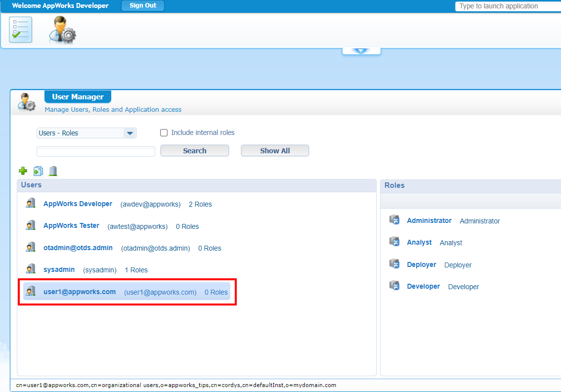Click the user search text field
The image size is (561, 392).
96,151
